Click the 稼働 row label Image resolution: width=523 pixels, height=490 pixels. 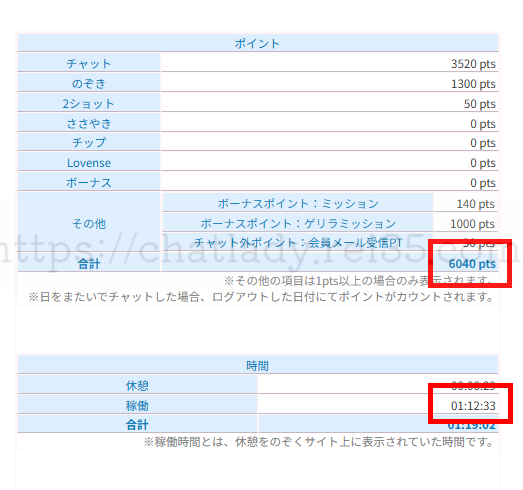(x=137, y=406)
